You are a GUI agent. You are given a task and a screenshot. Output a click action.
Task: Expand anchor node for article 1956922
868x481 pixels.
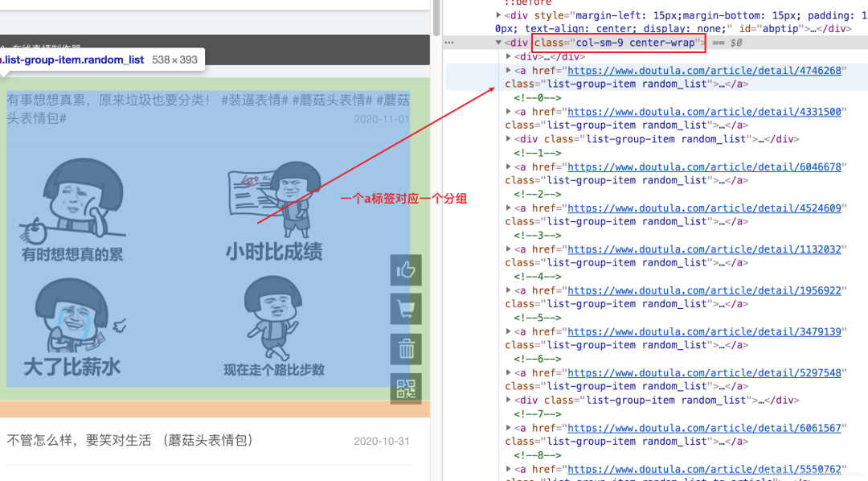click(508, 290)
